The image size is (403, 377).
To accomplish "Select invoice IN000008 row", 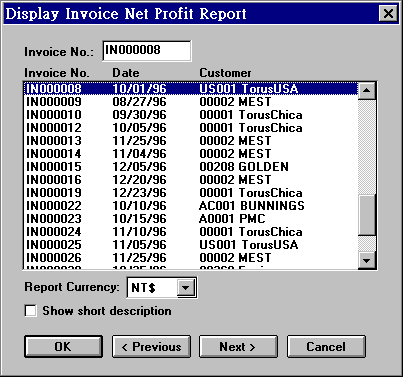I will [x=191, y=89].
